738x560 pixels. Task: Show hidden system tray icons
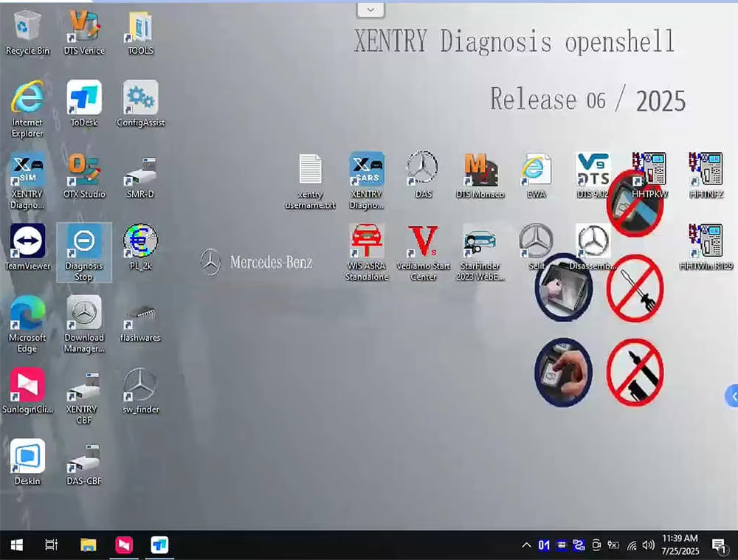pyautogui.click(x=525, y=545)
